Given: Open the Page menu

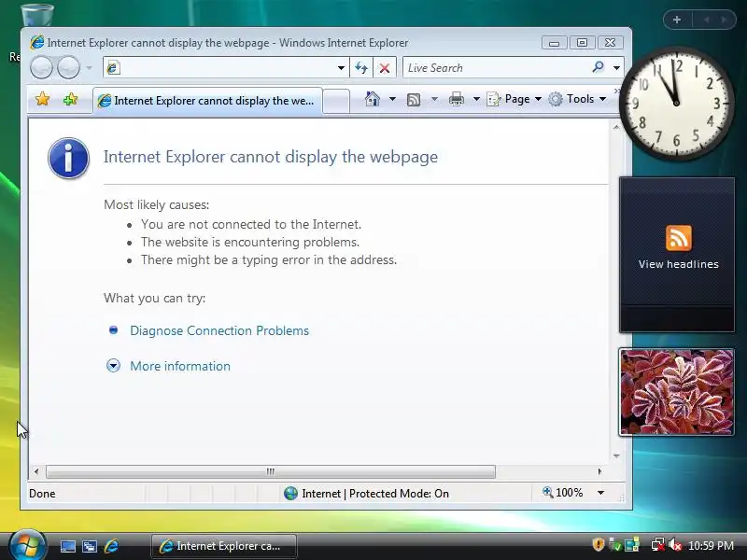Looking at the screenshot, I should pos(514,99).
